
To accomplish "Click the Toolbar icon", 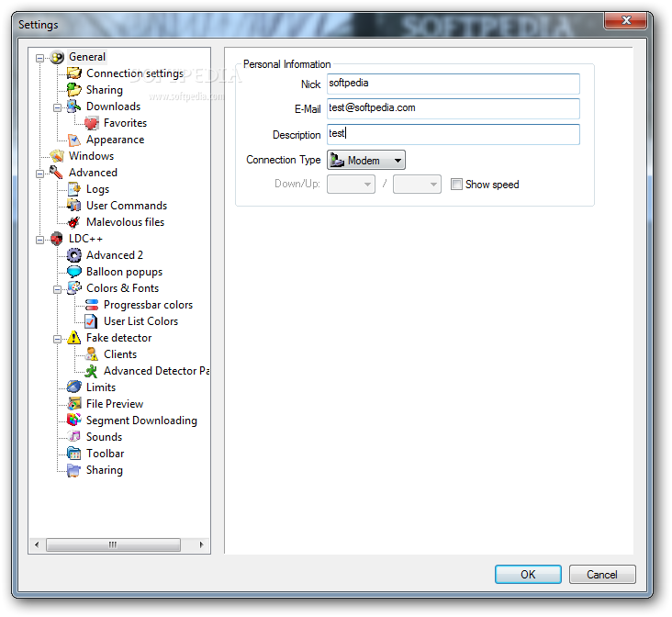I will point(74,454).
